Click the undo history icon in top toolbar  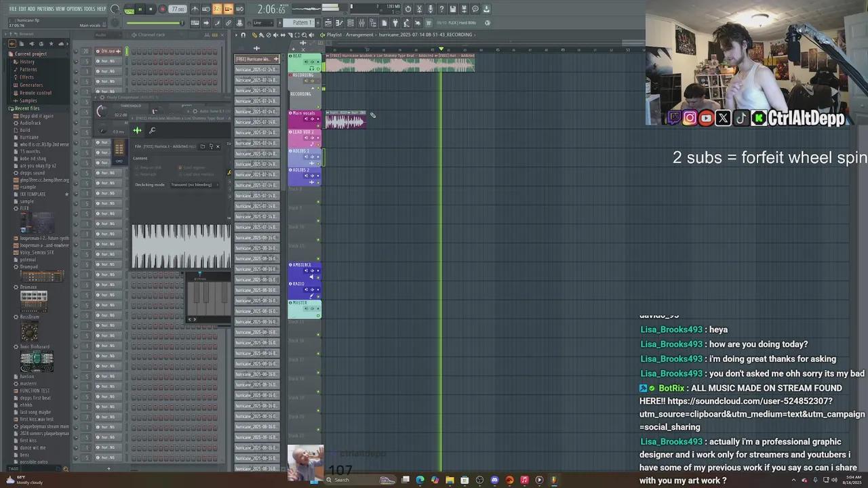(x=408, y=9)
